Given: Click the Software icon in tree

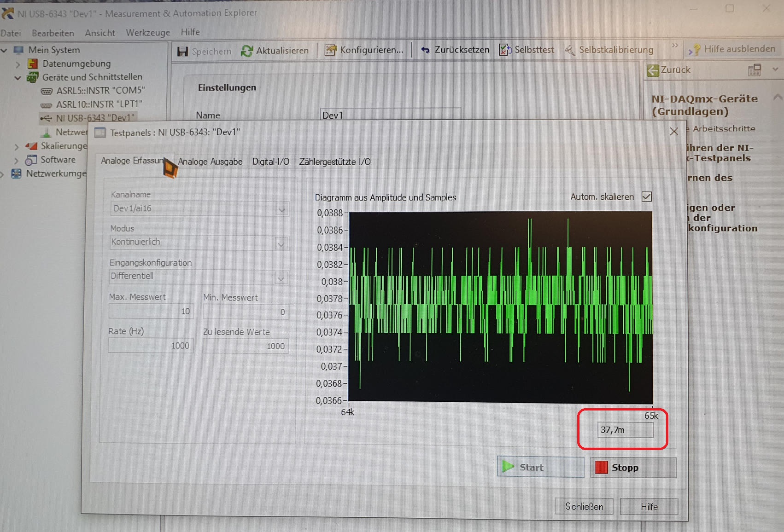Looking at the screenshot, I should coord(31,160).
